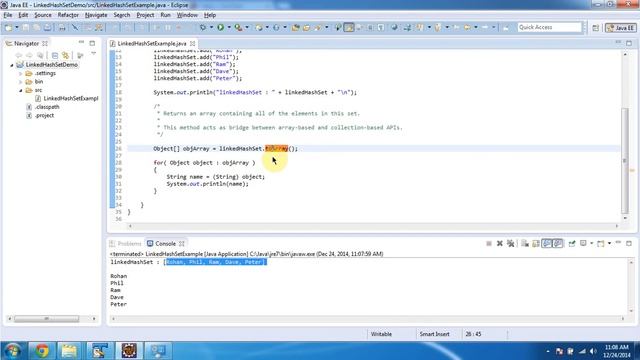Click Clear Console icon
This screenshot has height=360, width=640.
(x=525, y=244)
